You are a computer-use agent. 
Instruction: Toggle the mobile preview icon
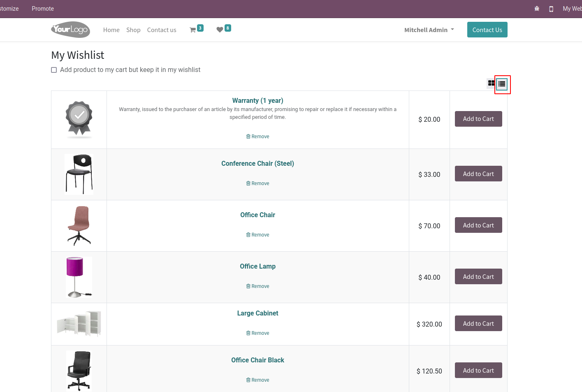[x=551, y=9]
